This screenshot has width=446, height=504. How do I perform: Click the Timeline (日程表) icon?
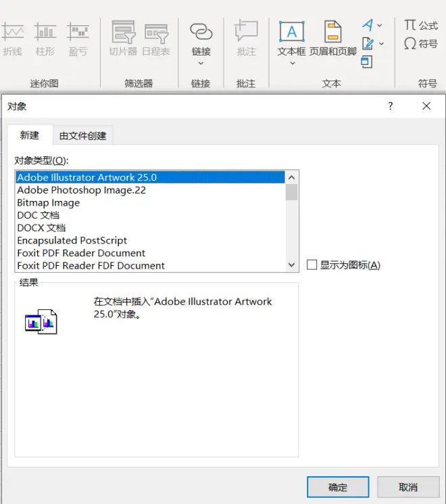[x=156, y=33]
